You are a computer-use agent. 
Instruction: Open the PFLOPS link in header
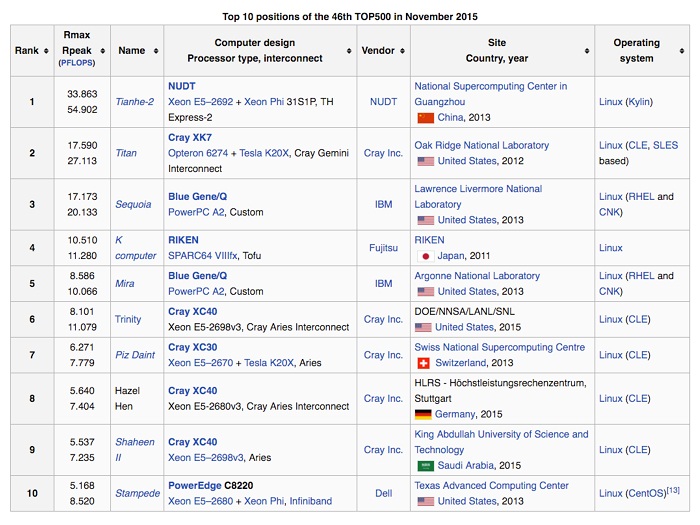click(77, 63)
